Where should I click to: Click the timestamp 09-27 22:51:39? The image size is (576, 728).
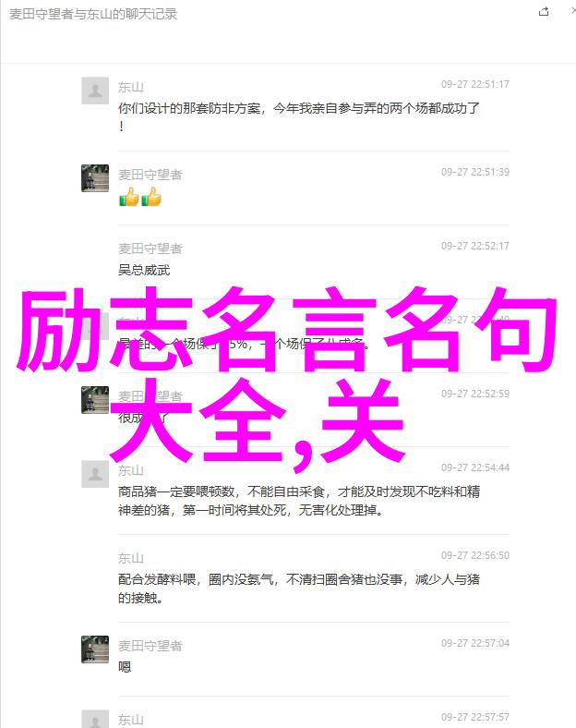coord(474,172)
